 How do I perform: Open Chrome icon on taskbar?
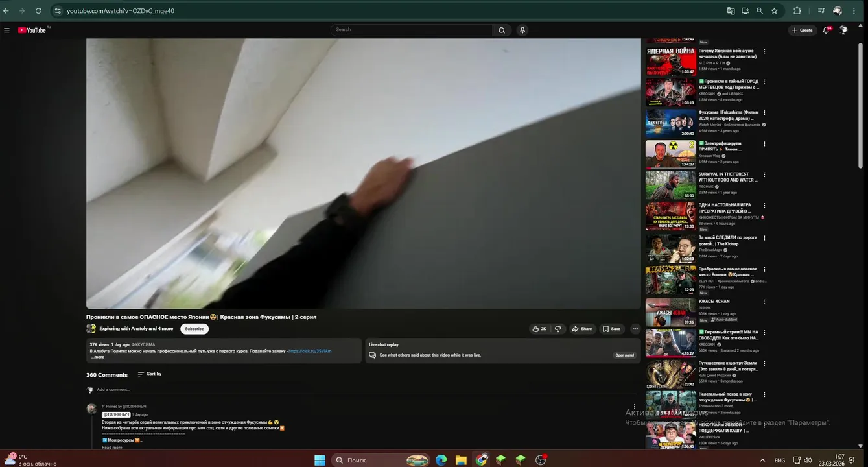(481, 460)
